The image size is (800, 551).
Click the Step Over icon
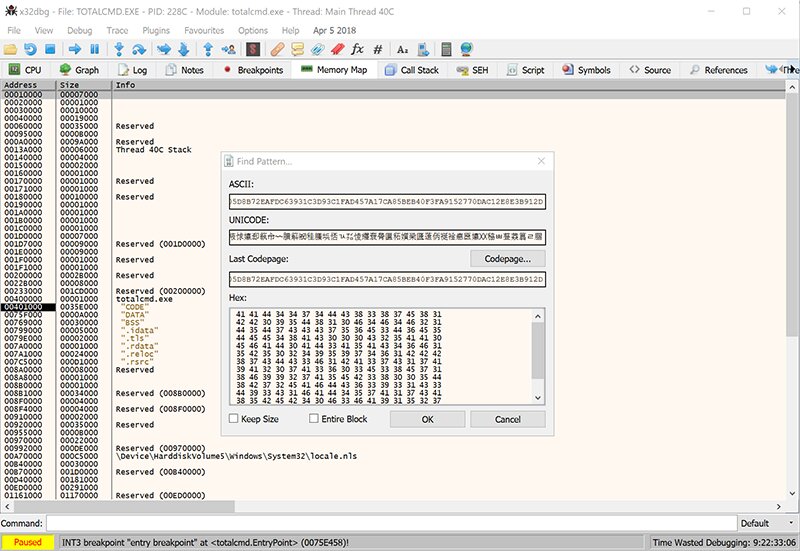tap(139, 49)
